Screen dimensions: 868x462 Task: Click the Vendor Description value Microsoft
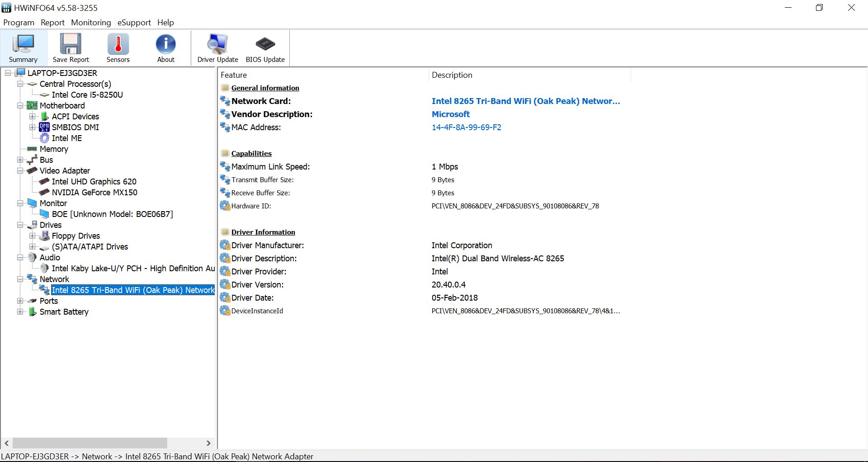[x=451, y=114]
